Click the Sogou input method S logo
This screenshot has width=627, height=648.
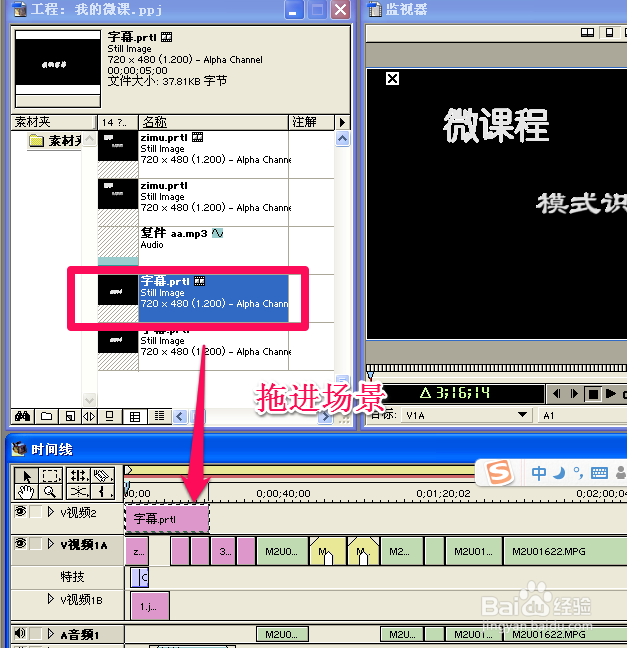[500, 472]
